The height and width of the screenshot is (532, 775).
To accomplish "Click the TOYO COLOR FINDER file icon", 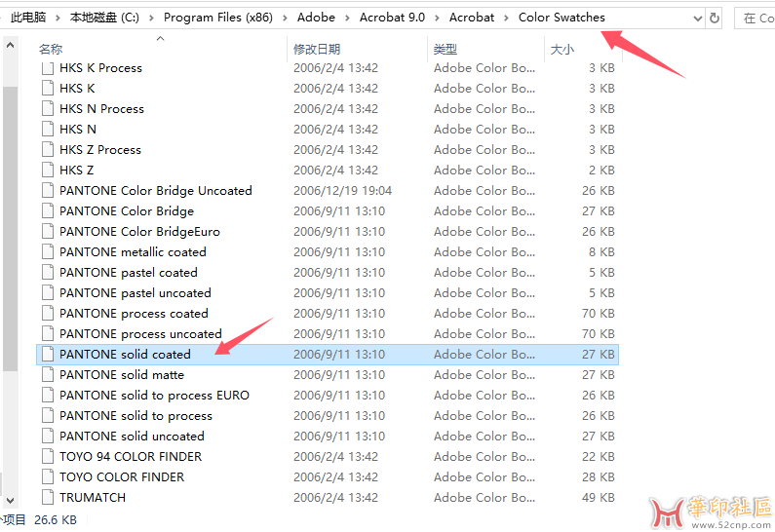I will coord(48,477).
